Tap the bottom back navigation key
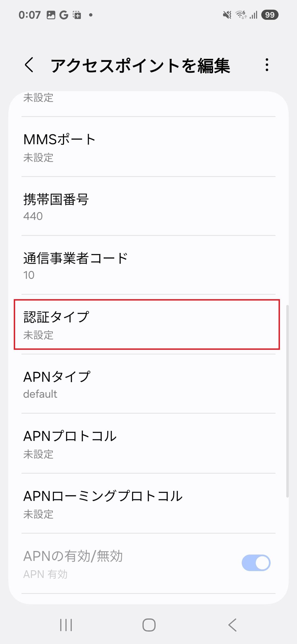 click(x=231, y=624)
